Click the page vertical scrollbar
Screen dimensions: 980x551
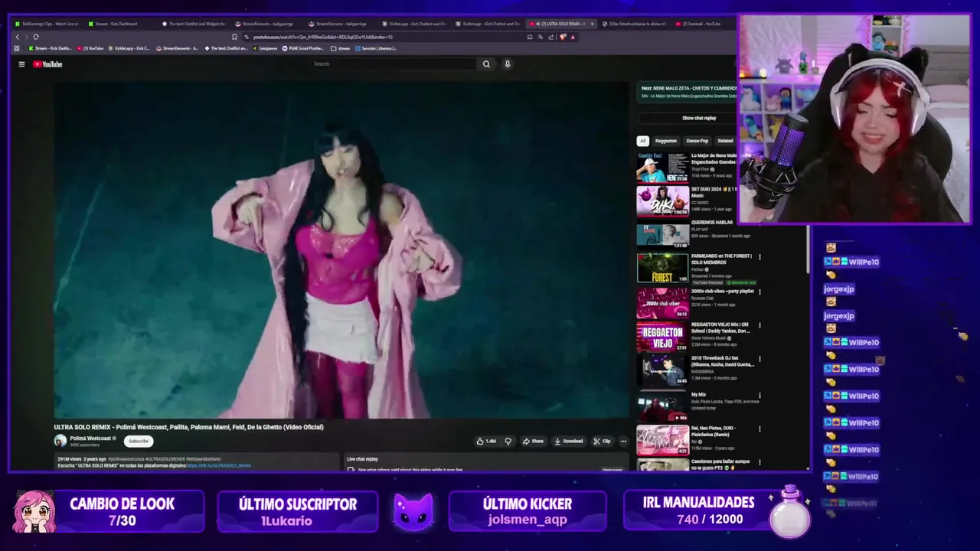[808, 249]
